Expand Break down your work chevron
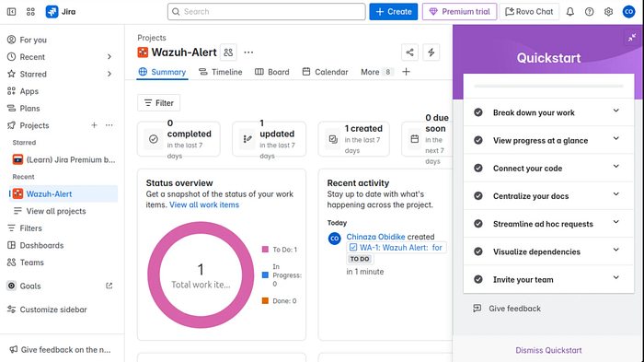This screenshot has height=362, width=644. click(x=616, y=111)
